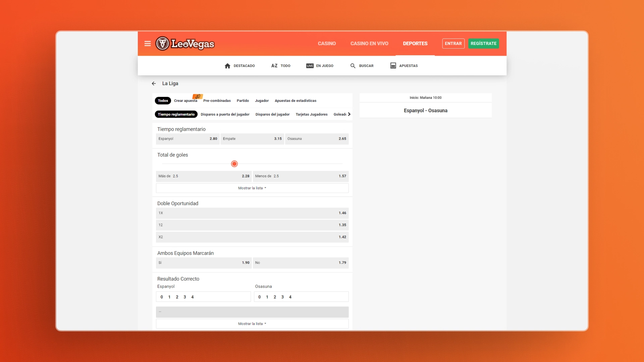Select the DEPORTES menu tab

[415, 43]
